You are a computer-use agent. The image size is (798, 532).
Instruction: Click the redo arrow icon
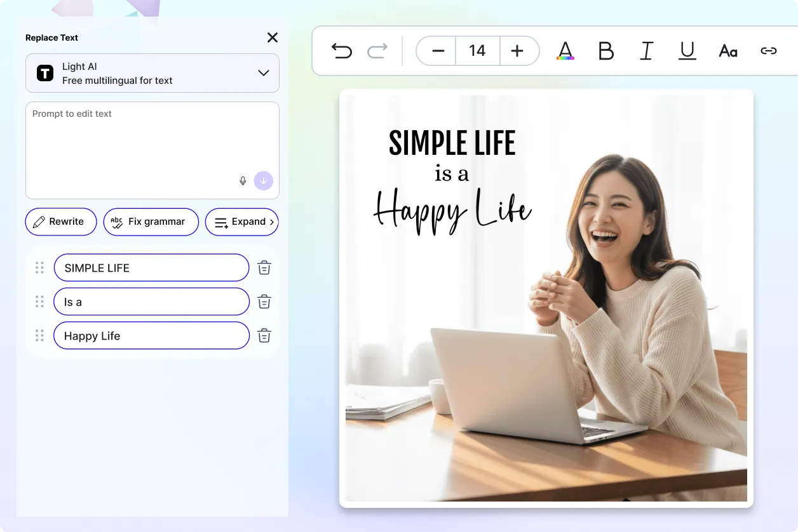[x=377, y=51]
